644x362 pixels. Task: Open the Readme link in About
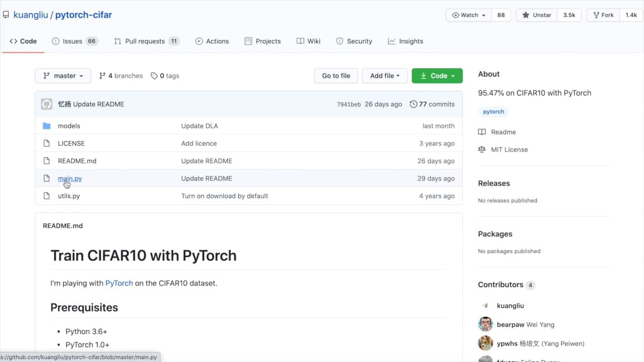pyautogui.click(x=497, y=132)
